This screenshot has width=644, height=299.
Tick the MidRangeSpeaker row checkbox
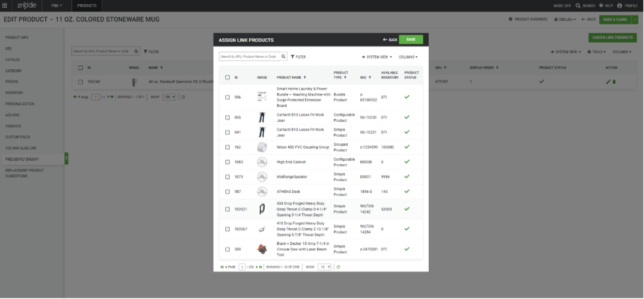point(228,177)
